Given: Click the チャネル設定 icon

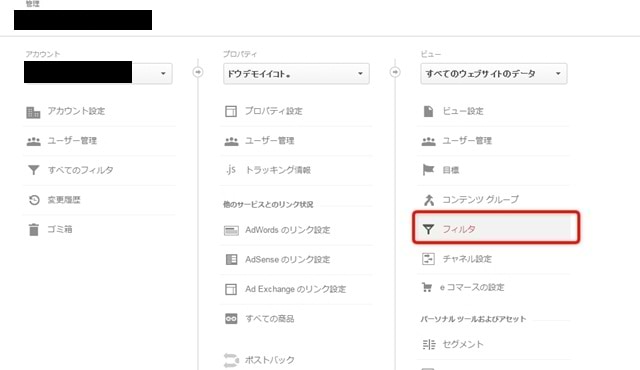Looking at the screenshot, I should coord(428,259).
